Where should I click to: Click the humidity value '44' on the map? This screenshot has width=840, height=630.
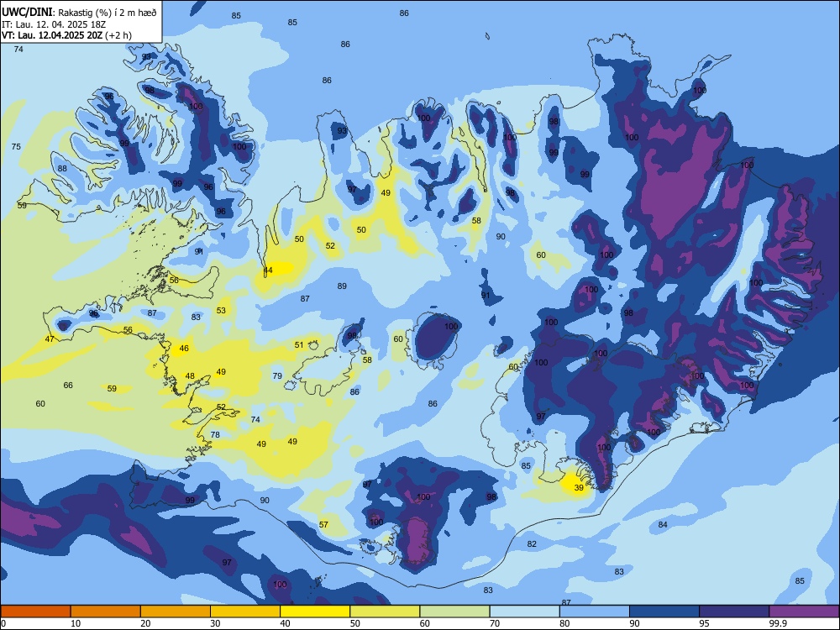point(268,270)
